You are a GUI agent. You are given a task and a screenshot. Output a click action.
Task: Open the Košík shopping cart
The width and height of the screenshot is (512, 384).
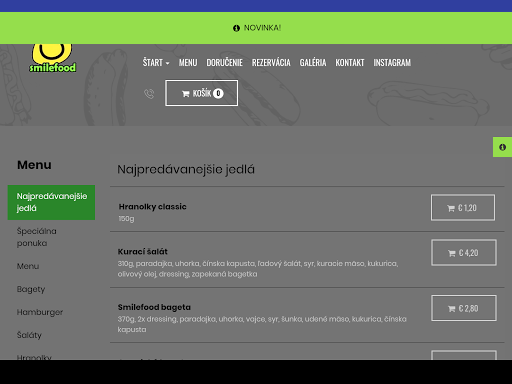pos(201,93)
